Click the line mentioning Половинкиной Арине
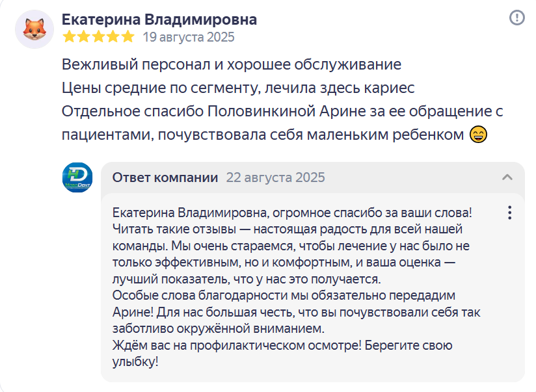Image resolution: width=536 pixels, height=392 pixels. click(x=282, y=111)
